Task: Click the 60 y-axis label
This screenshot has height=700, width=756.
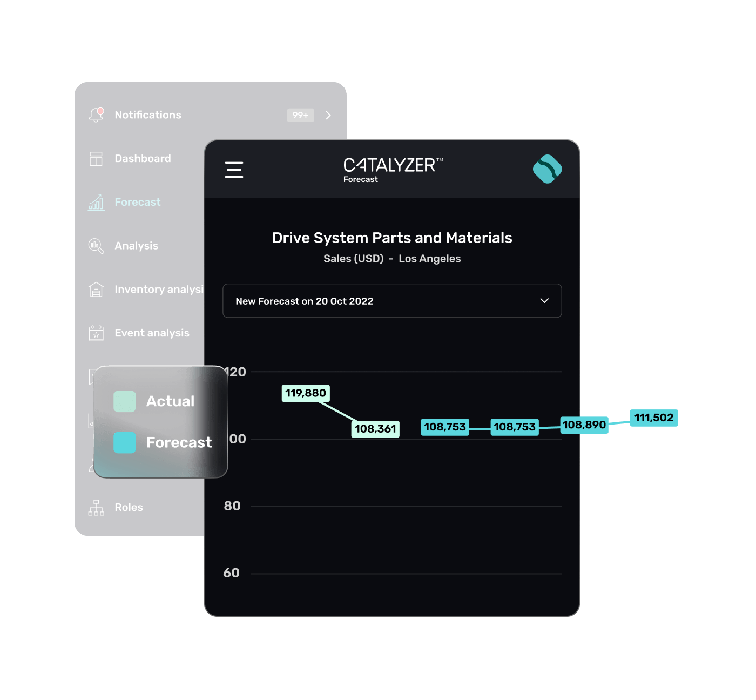Action: click(x=231, y=573)
